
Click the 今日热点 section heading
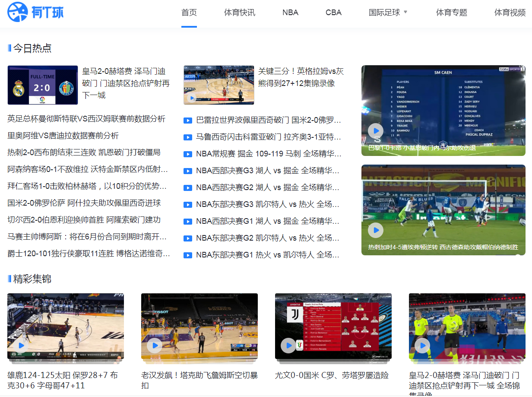pos(32,48)
